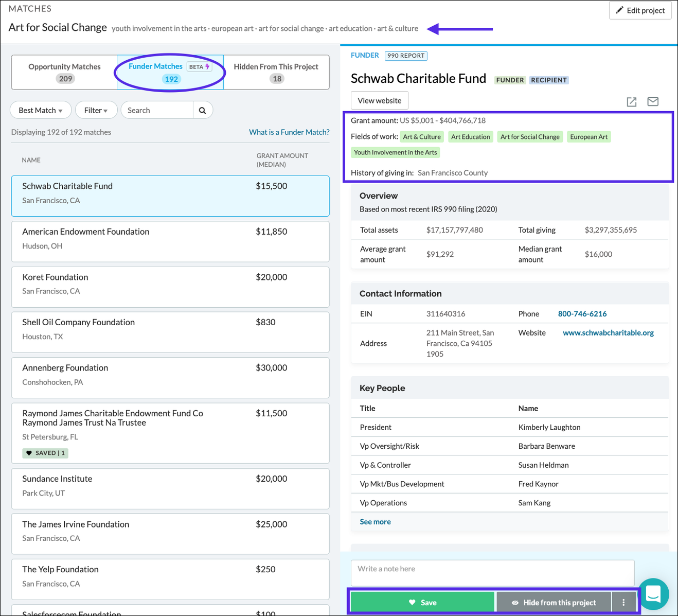Call phone number 800-746-6216 link
Screen dimensions: 678x616
(582, 314)
